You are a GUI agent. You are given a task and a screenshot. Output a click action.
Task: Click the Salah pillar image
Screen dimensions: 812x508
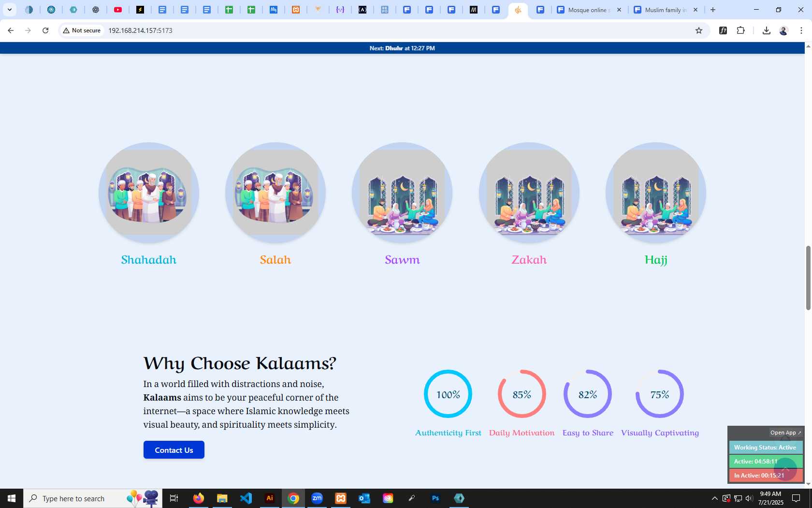pyautogui.click(x=275, y=193)
